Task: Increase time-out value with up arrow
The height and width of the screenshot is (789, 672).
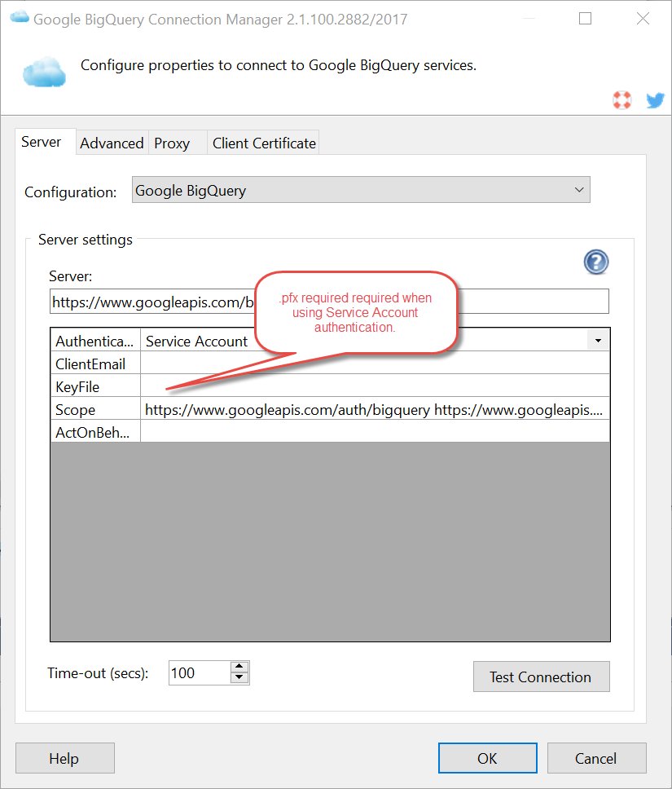Action: point(239,668)
